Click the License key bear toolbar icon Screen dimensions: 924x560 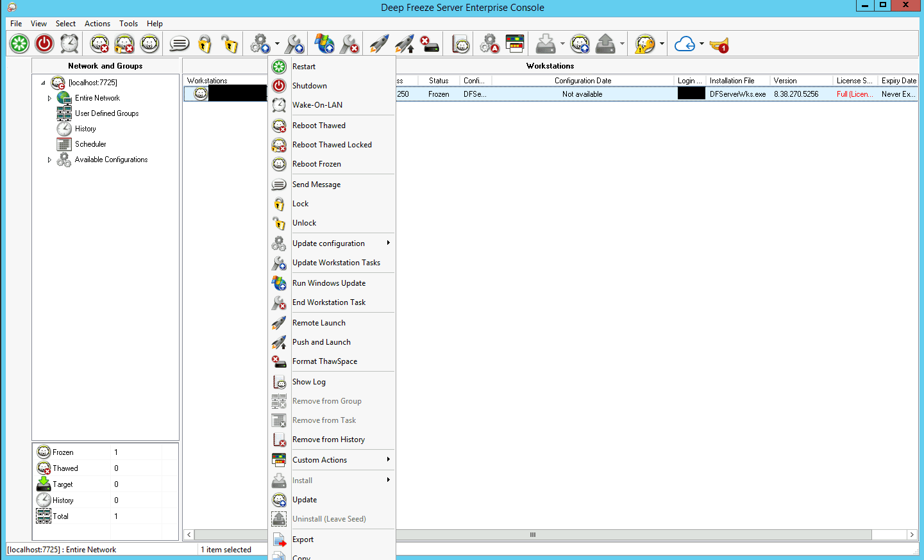644,44
